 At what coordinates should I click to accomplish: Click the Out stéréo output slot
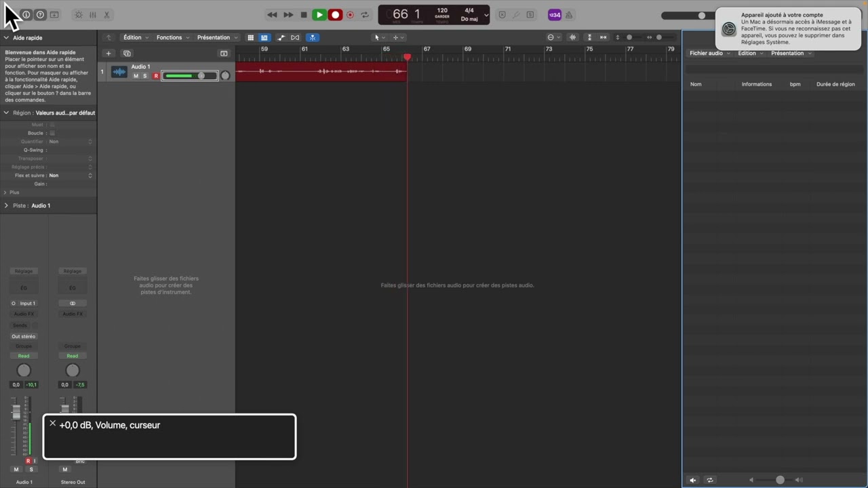tap(24, 336)
